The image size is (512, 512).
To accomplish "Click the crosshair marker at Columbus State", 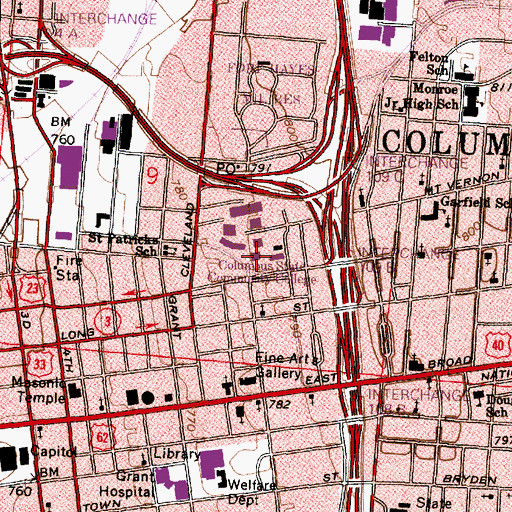I will (257, 256).
